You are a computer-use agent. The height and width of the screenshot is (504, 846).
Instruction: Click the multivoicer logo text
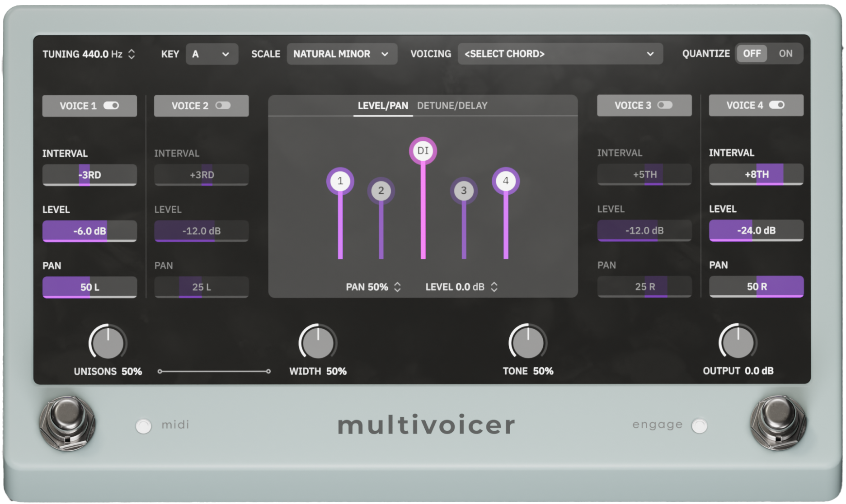[x=426, y=425]
